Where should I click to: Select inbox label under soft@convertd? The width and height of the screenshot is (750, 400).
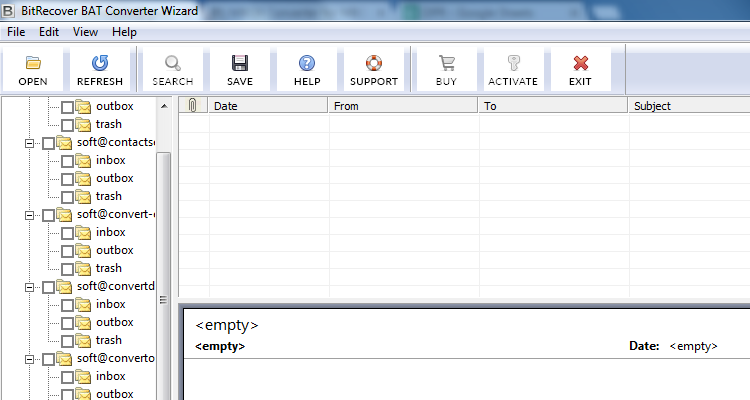coord(110,304)
